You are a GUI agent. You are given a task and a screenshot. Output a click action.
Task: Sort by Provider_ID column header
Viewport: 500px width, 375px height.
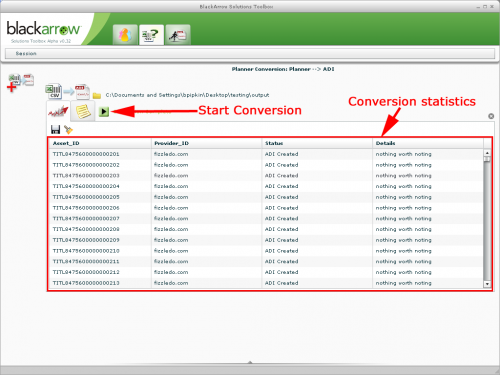(x=206, y=143)
